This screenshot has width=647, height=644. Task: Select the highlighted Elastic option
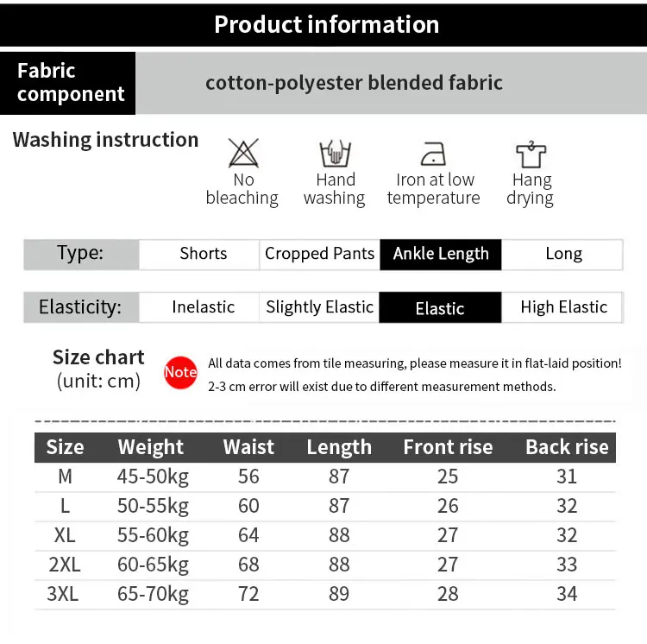(440, 307)
